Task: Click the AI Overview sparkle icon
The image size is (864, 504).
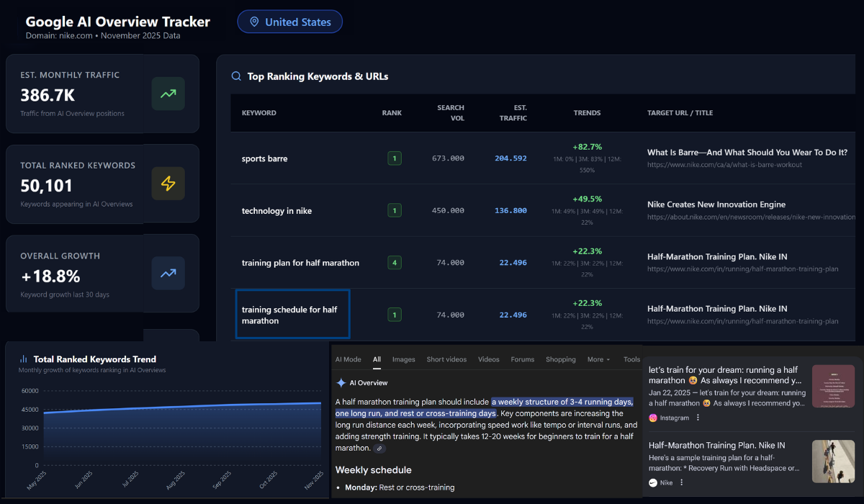Action: coord(341,382)
